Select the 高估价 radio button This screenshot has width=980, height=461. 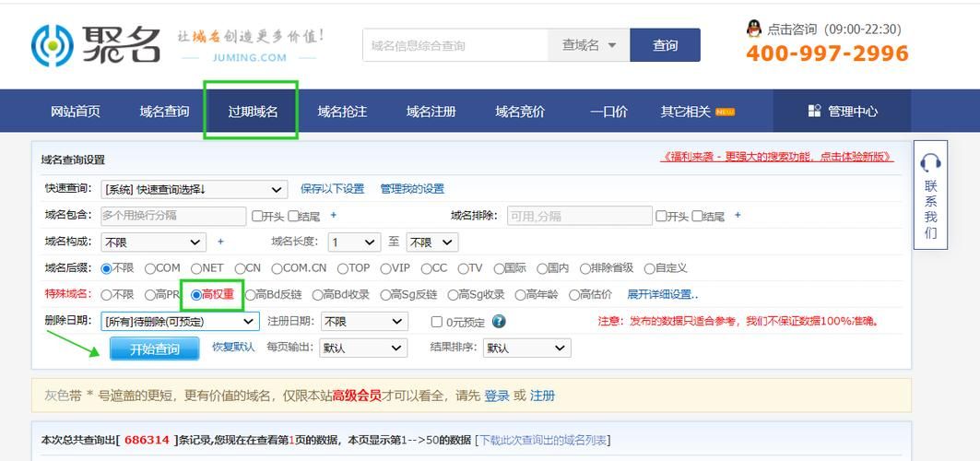click(573, 295)
